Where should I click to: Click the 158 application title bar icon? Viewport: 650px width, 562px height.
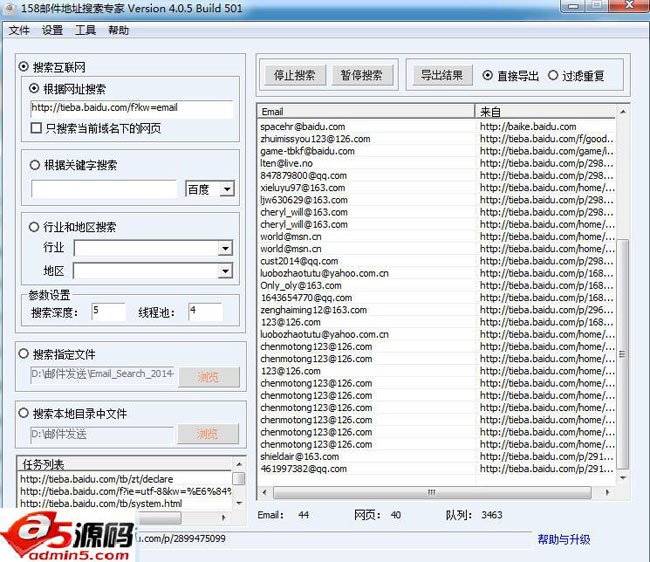[10, 8]
